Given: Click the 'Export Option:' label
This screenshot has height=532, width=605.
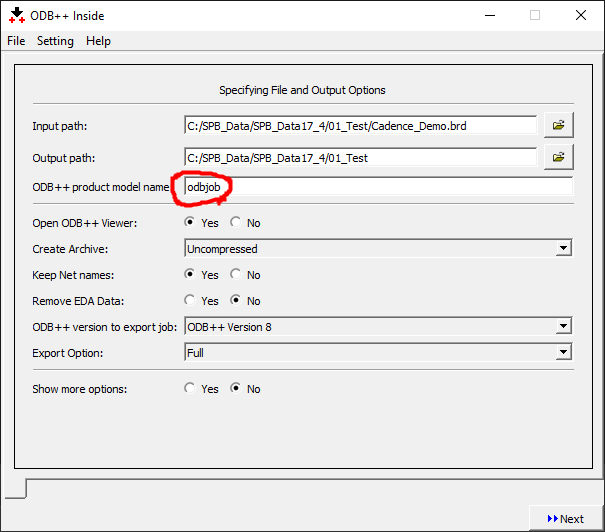Looking at the screenshot, I should [x=68, y=353].
